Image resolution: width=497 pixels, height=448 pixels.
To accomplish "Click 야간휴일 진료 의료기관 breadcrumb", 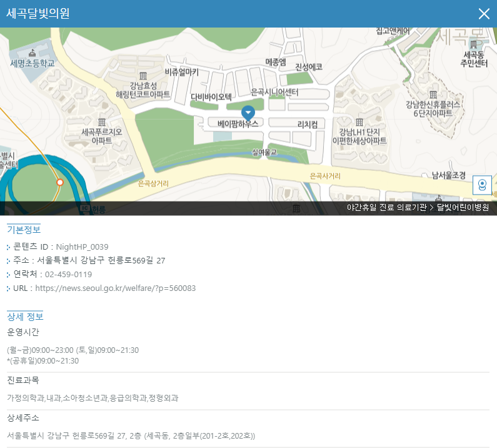I will tap(387, 208).
